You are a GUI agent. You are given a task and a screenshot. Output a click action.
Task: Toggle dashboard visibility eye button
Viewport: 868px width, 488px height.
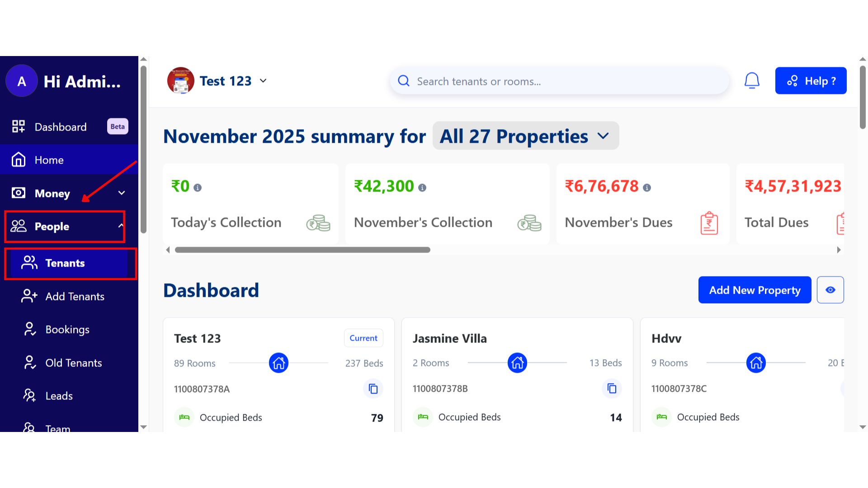[x=830, y=290]
